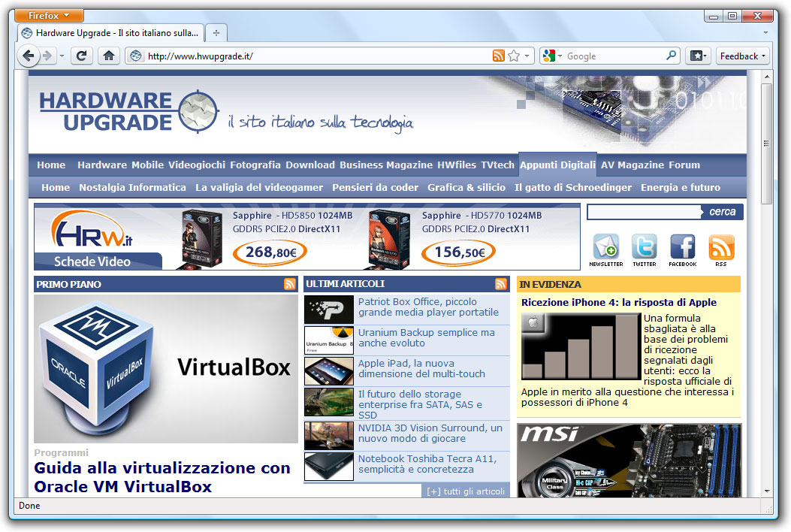Open Ricezione iPhone 4 headline
791x532 pixels.
pyautogui.click(x=618, y=302)
